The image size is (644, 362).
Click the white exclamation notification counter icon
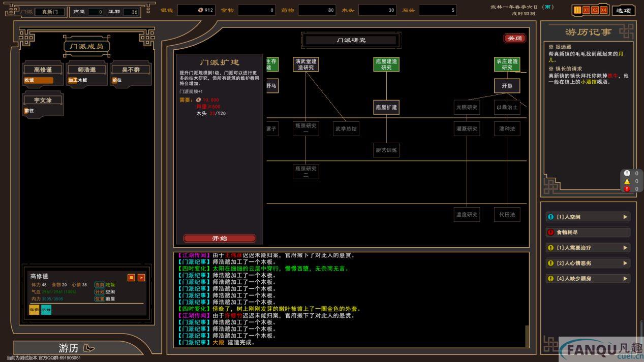(627, 173)
